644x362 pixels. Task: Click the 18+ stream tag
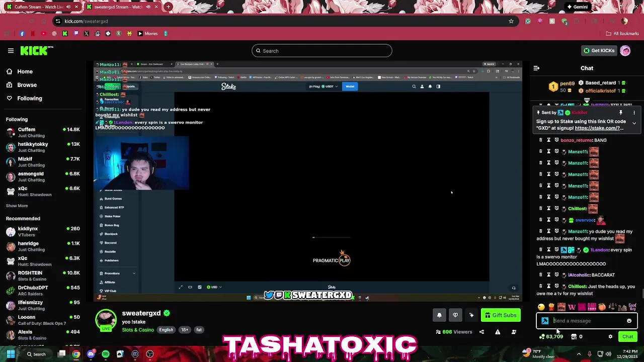[185, 330]
